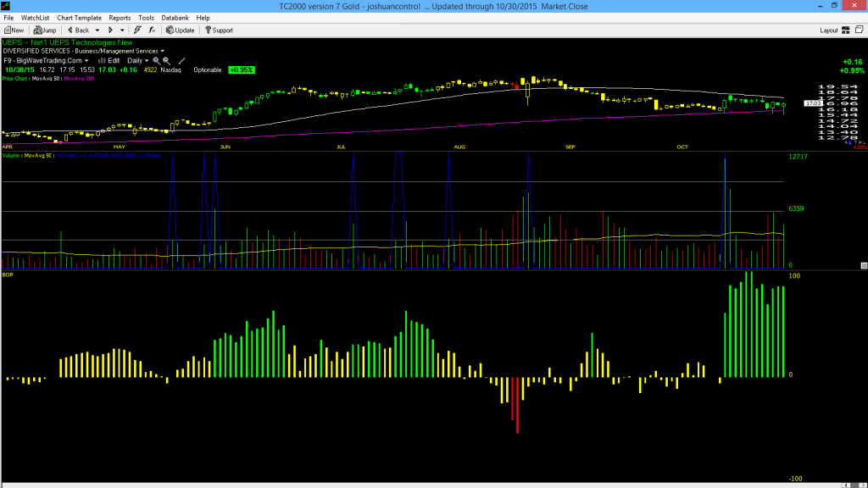Open Support from the toolbar
The height and width of the screenshot is (488, 868).
(220, 30)
